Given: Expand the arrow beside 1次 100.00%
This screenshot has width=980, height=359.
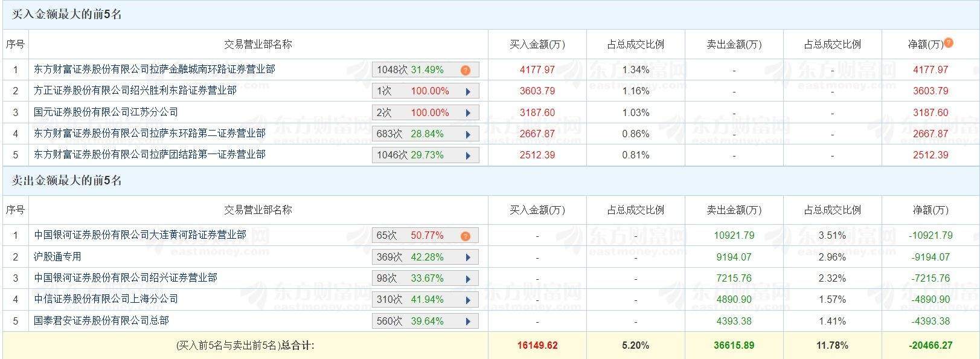Looking at the screenshot, I should coord(468,92).
